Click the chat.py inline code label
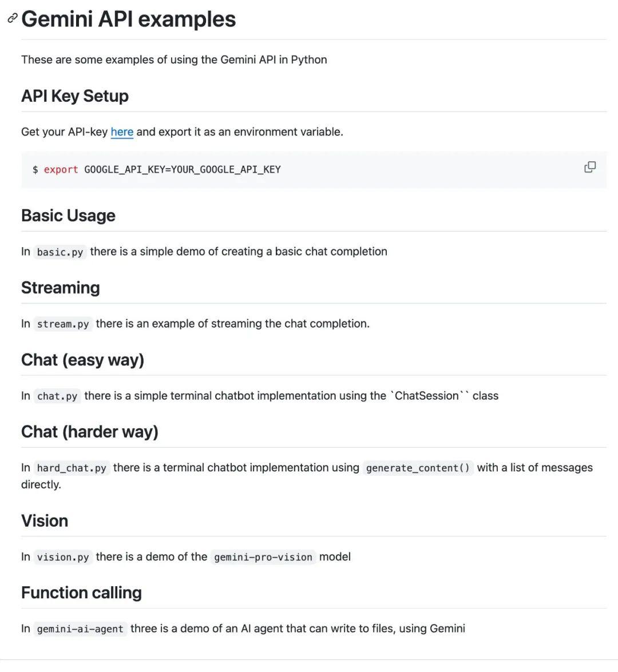The width and height of the screenshot is (618, 672). [57, 396]
